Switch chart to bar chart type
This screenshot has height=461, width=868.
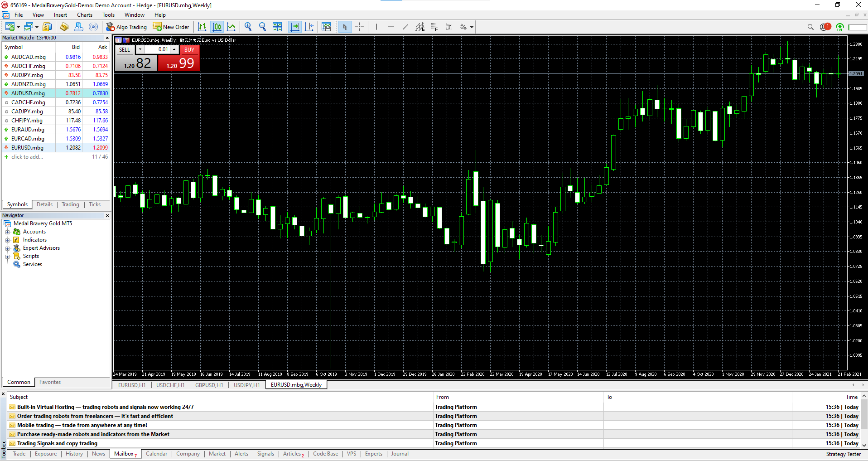tap(202, 27)
